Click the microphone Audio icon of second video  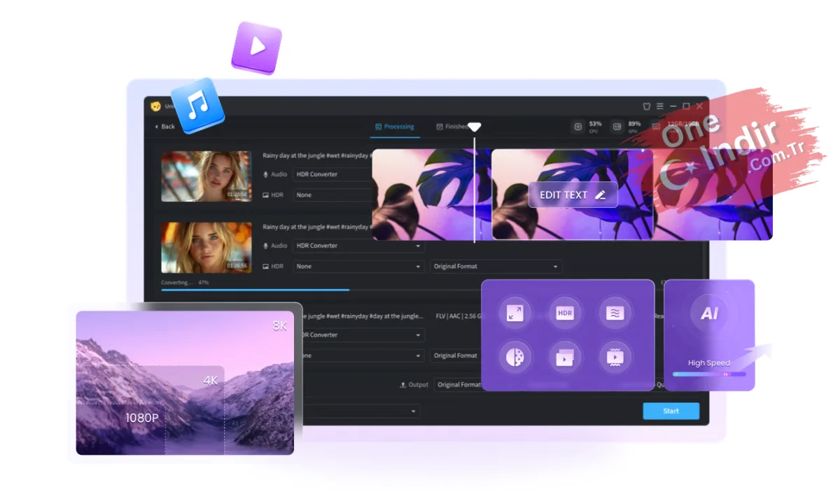click(266, 246)
